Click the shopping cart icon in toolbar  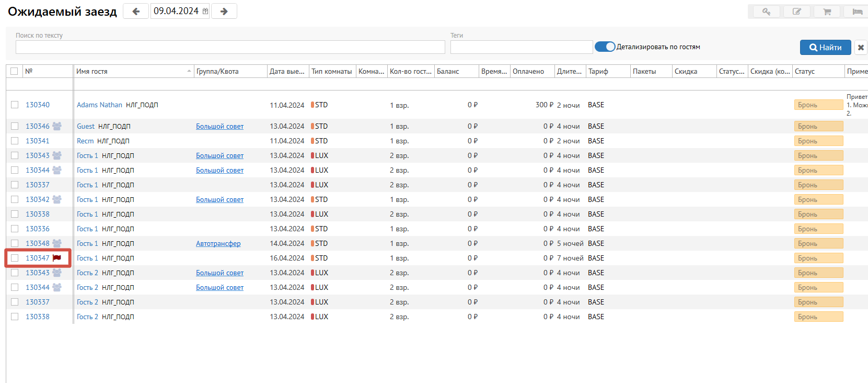[827, 12]
